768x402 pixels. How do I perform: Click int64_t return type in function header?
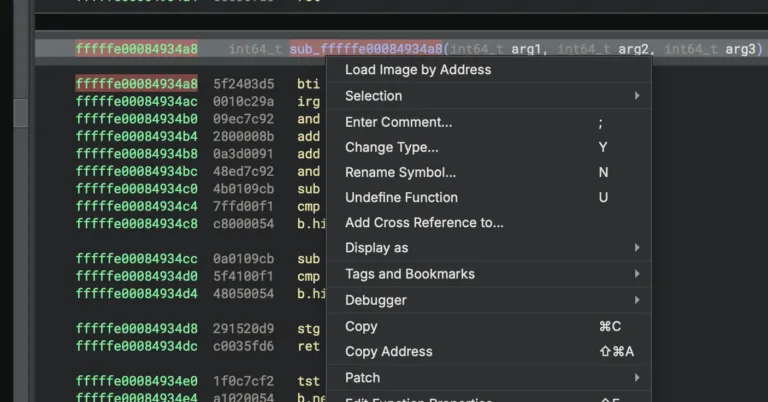(x=254, y=49)
